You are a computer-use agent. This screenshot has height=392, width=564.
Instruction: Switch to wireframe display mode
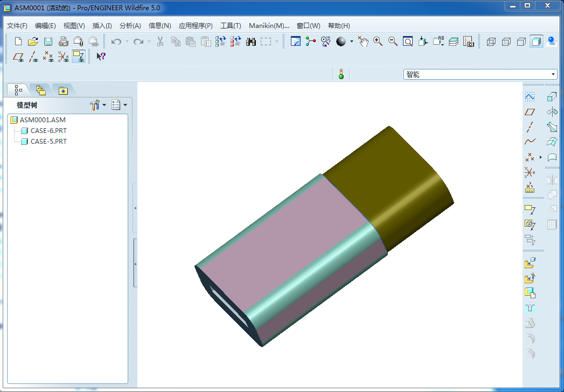[x=491, y=41]
